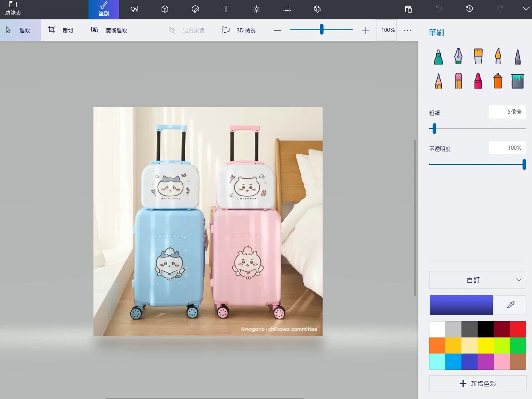The image size is (532, 399).
Task: Select the Pixel pen brush
Action: click(518, 56)
